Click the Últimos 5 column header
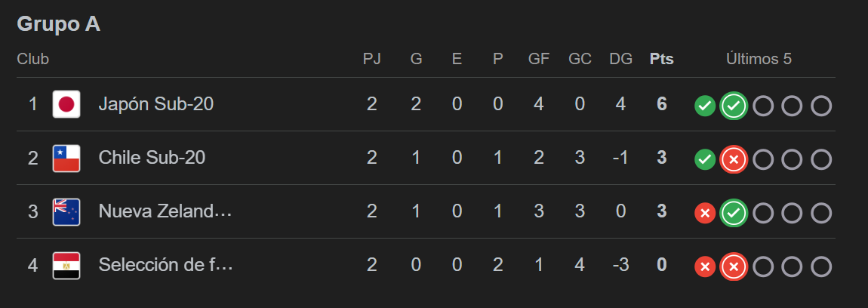This screenshot has height=308, width=868. coord(759,59)
